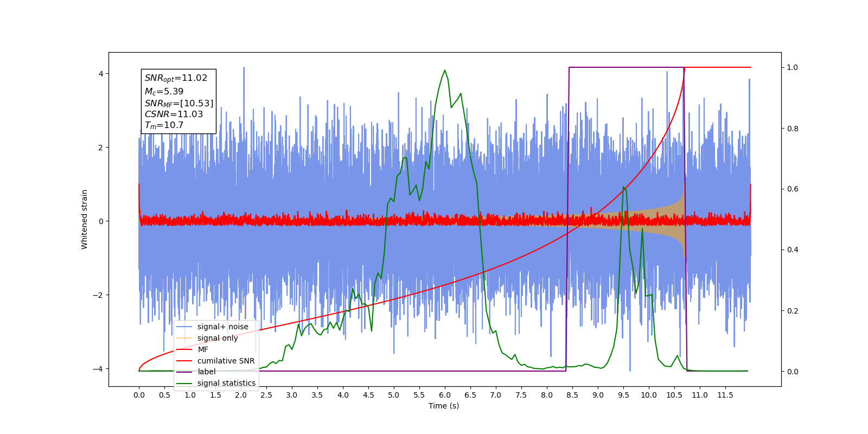Click the CSNR=11.03 annotation text
Viewport: 868px width, 434px height.
pos(174,114)
